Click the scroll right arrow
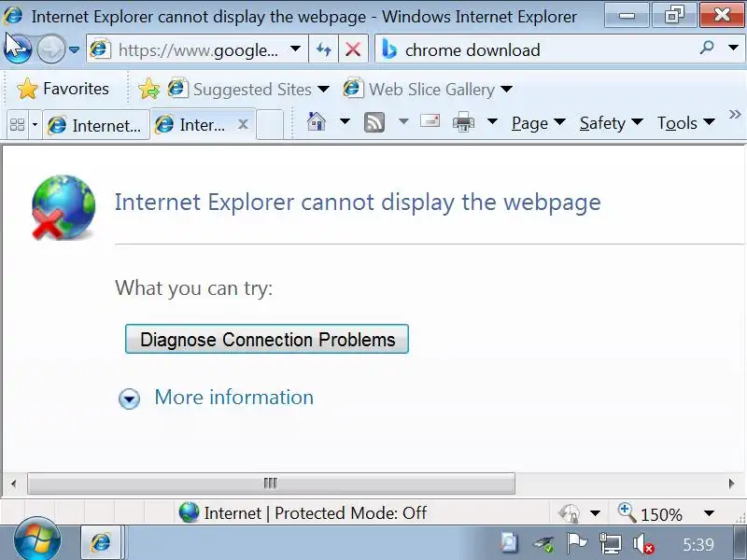This screenshot has width=747, height=560. click(731, 483)
